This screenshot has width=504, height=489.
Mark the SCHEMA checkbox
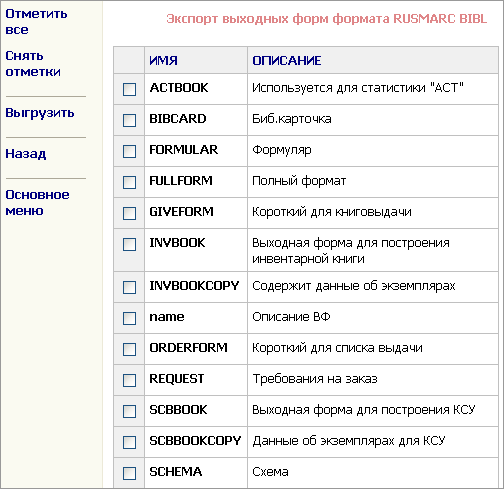click(129, 473)
